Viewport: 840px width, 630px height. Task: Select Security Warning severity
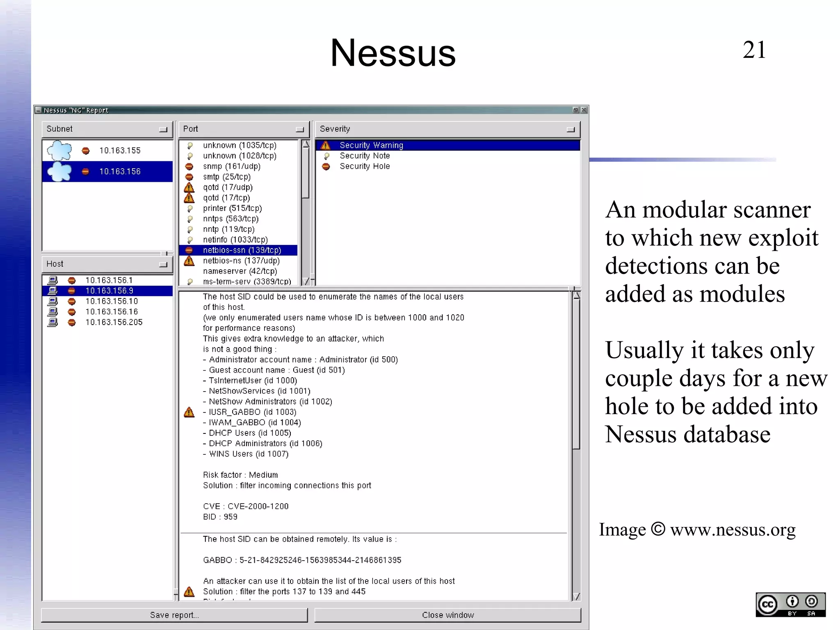click(x=447, y=145)
